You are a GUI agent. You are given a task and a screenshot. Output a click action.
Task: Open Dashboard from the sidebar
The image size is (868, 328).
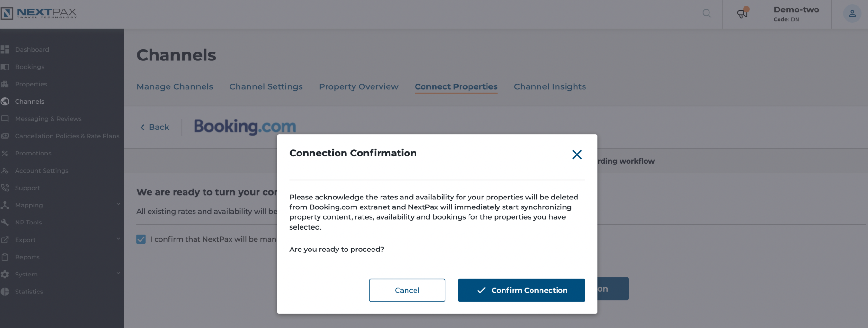[32, 49]
